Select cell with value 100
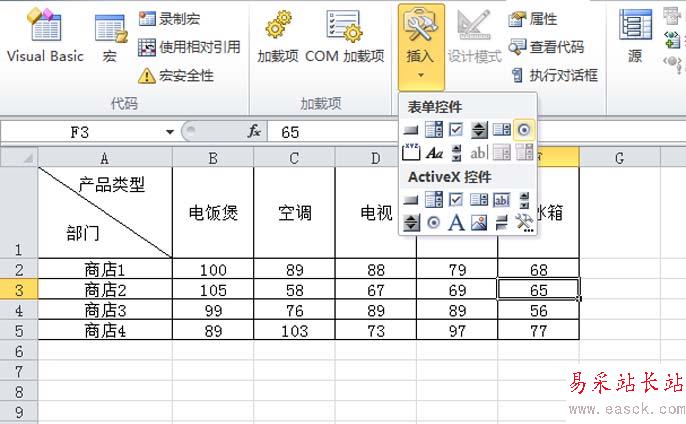This screenshot has height=424, width=686. [213, 269]
